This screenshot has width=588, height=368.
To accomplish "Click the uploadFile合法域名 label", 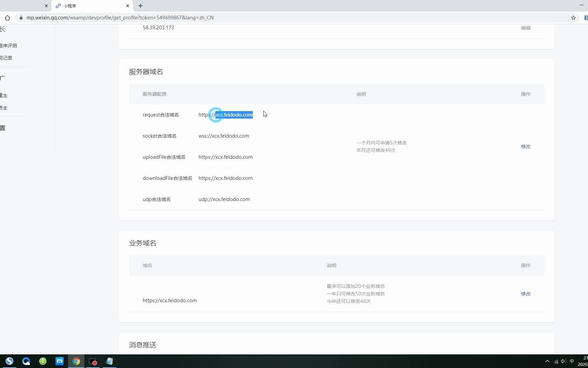I will tap(164, 157).
